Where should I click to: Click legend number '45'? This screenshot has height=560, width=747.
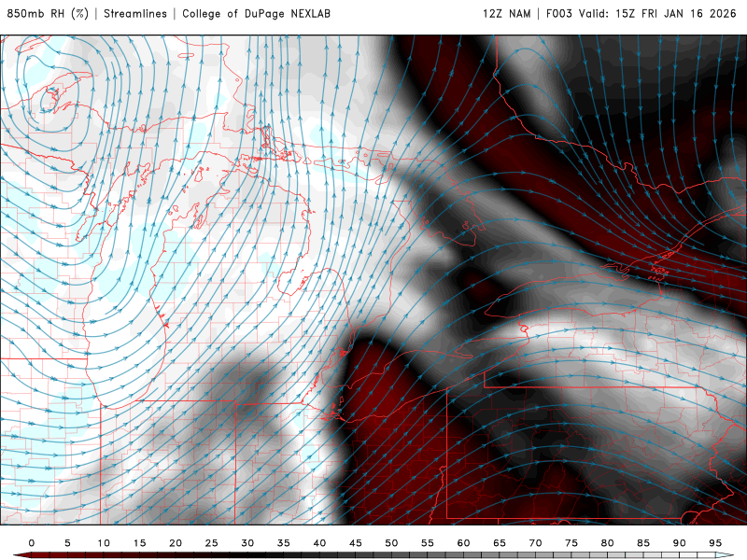(356, 543)
